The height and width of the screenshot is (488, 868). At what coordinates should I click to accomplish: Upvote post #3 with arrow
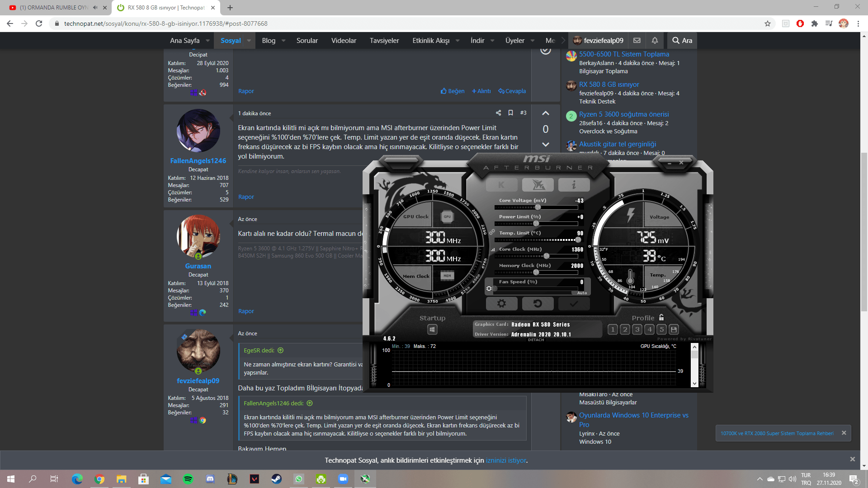546,113
